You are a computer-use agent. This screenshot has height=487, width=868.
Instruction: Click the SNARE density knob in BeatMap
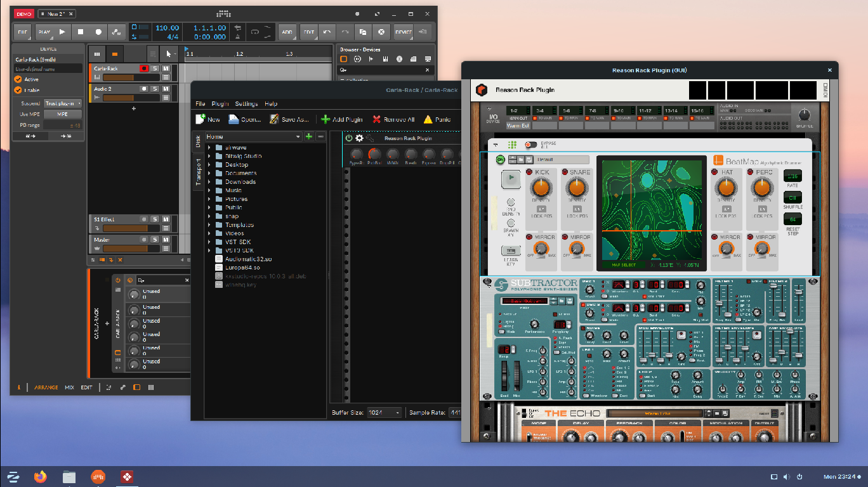tap(577, 187)
